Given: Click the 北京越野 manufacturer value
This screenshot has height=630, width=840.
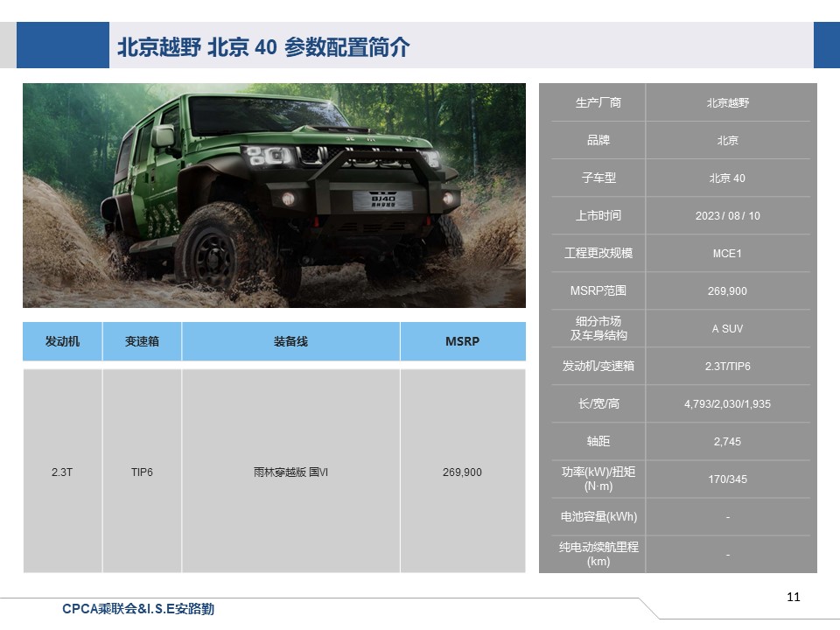Looking at the screenshot, I should coord(727,103).
